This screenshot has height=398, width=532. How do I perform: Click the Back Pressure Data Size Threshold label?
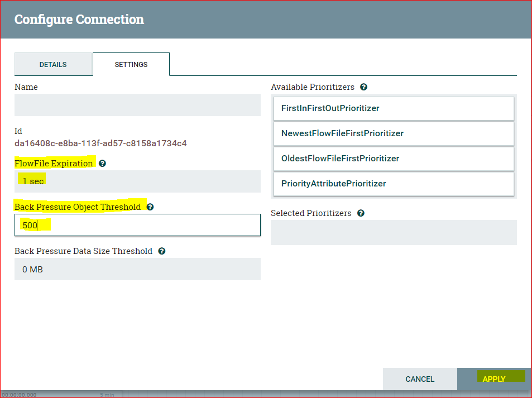click(84, 251)
